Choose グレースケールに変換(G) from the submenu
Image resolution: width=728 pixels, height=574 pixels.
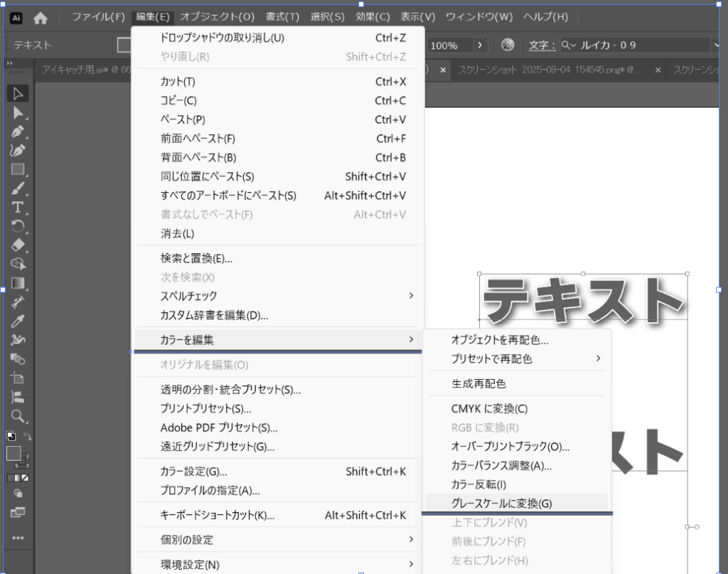(501, 504)
